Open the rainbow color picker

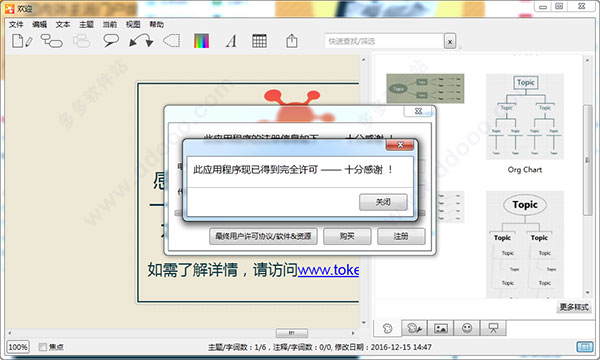201,41
